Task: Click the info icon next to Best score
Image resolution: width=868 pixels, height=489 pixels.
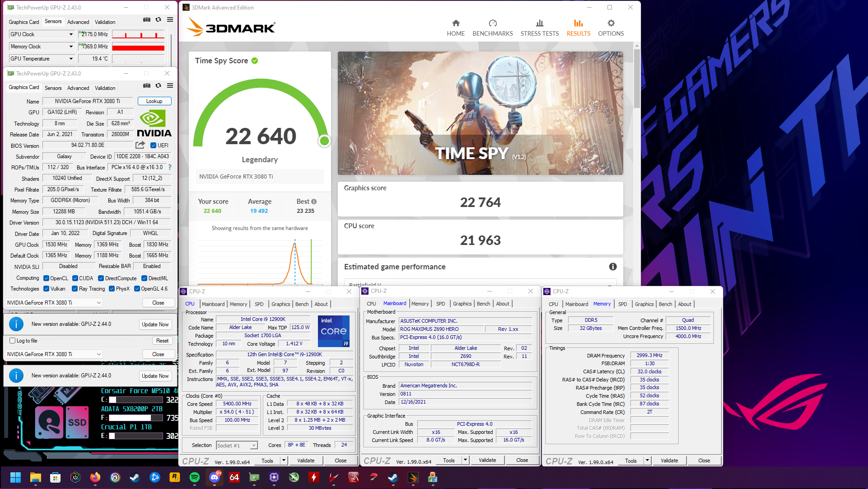Action: [314, 202]
